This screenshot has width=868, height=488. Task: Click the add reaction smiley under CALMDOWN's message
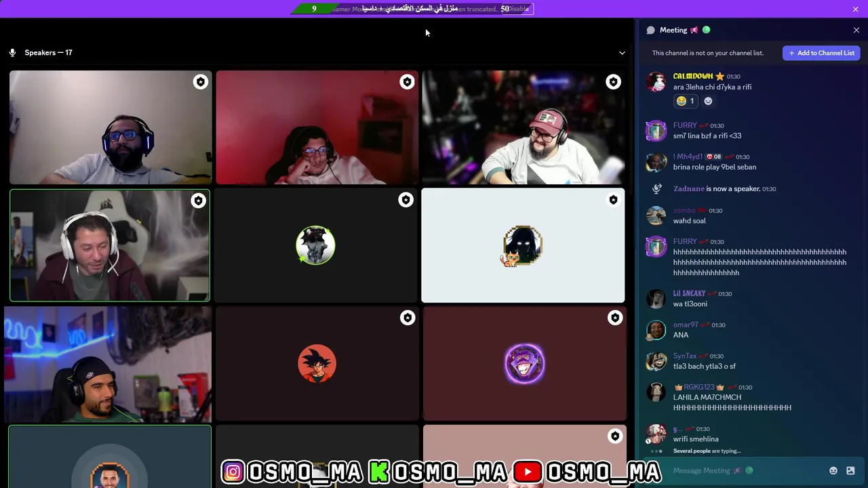708,101
